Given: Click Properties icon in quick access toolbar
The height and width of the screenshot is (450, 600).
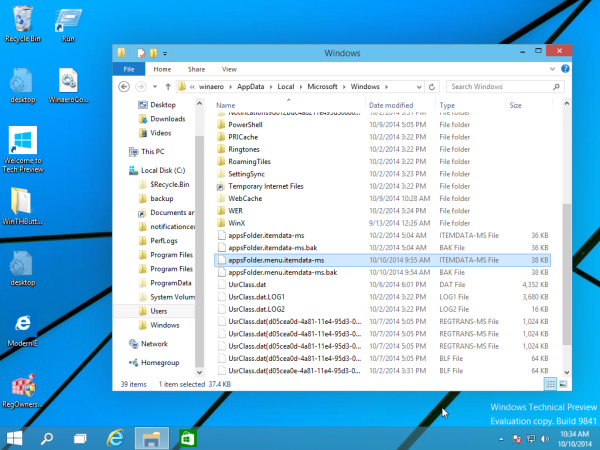Looking at the screenshot, I should tap(141, 53).
